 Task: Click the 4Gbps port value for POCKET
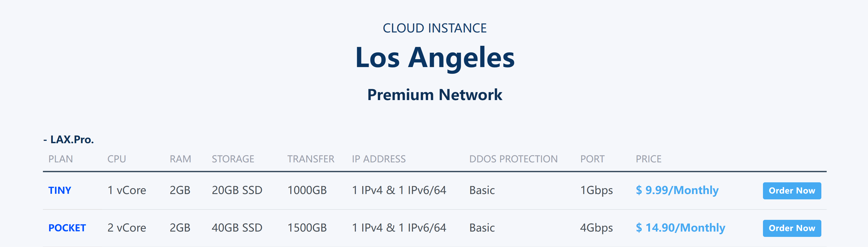tap(596, 228)
